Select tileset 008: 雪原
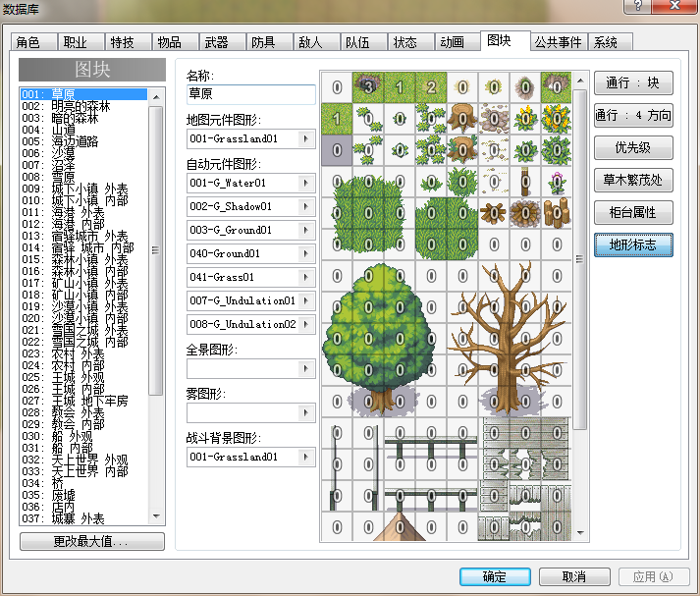700x596 pixels. point(83,177)
